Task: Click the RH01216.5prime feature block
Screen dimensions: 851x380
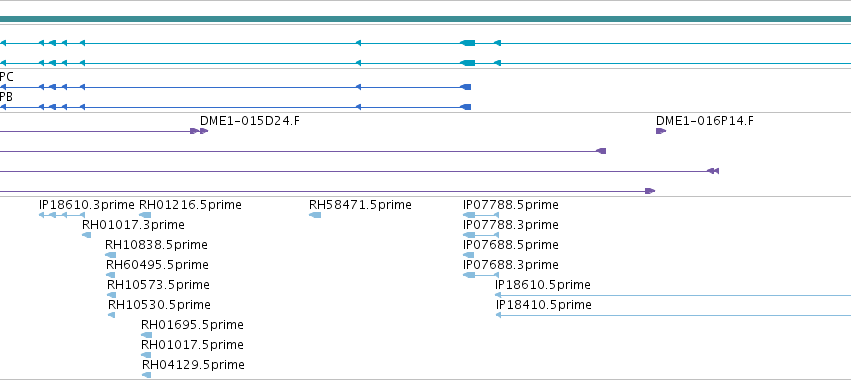Action: tap(145, 216)
